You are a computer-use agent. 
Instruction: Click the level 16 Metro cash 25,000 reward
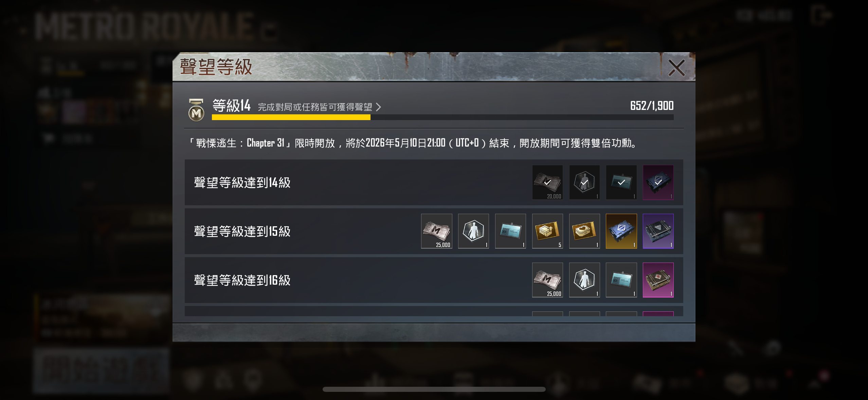click(547, 280)
